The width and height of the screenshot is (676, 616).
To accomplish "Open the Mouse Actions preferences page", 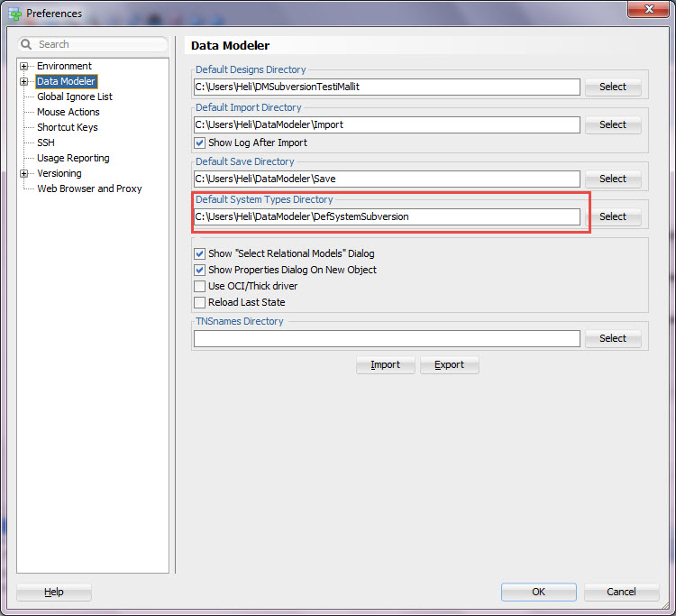I will coord(68,112).
